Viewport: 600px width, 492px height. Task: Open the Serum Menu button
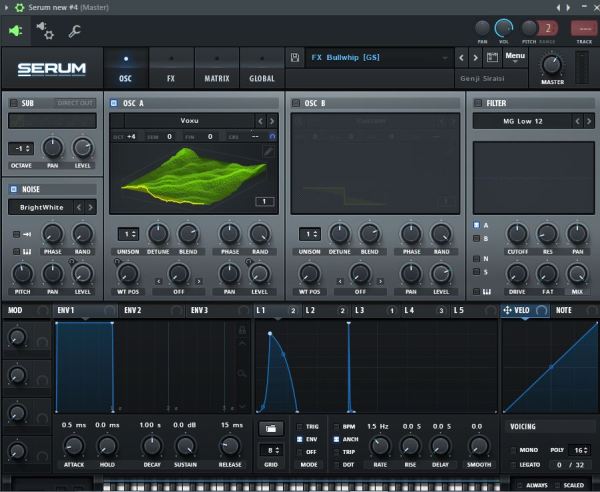click(x=515, y=57)
